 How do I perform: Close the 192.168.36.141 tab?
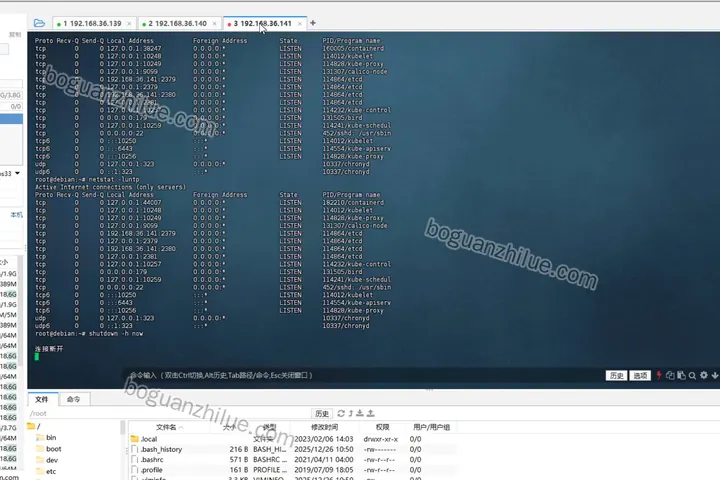tap(299, 23)
